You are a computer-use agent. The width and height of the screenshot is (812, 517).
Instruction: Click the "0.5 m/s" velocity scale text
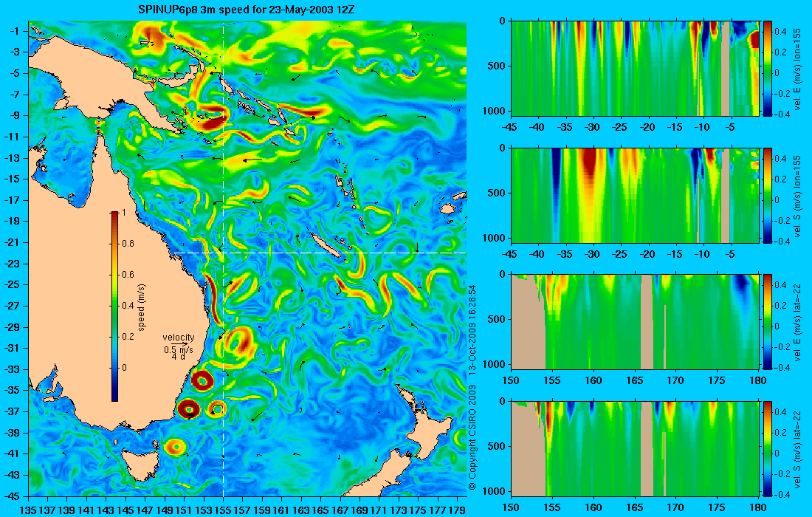point(178,349)
